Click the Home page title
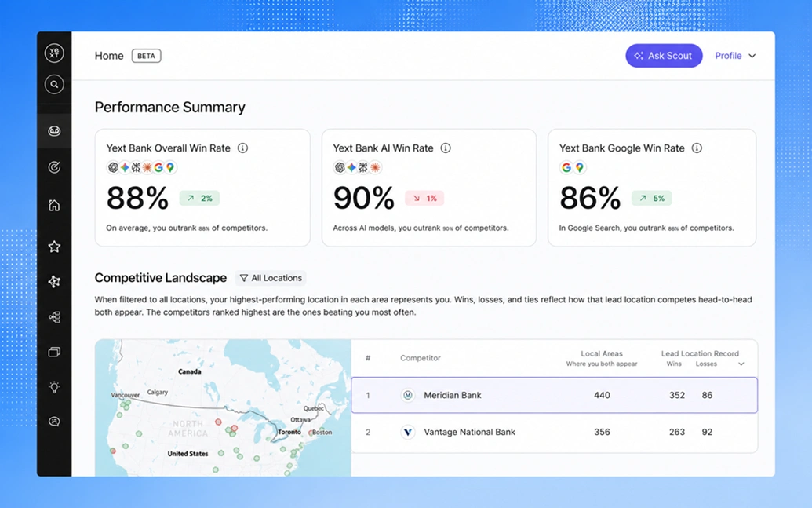This screenshot has width=812, height=508. [x=109, y=56]
